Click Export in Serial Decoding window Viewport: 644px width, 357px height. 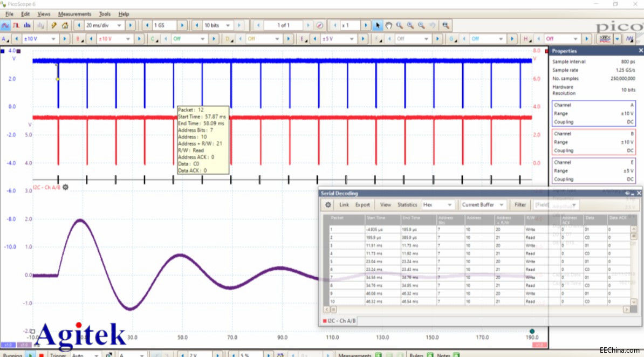tap(362, 204)
